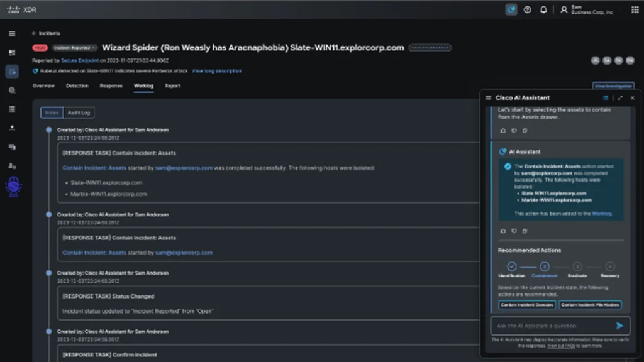
Task: Switch to the Detection tab
Action: pyautogui.click(x=77, y=85)
